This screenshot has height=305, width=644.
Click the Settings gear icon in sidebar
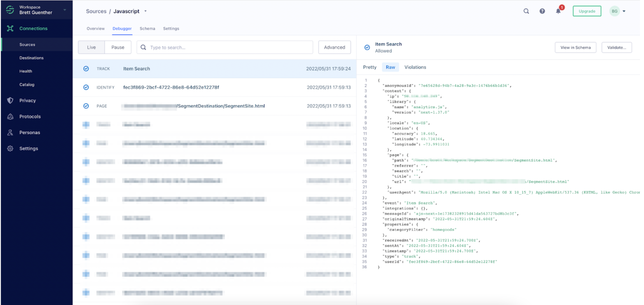[10, 149]
